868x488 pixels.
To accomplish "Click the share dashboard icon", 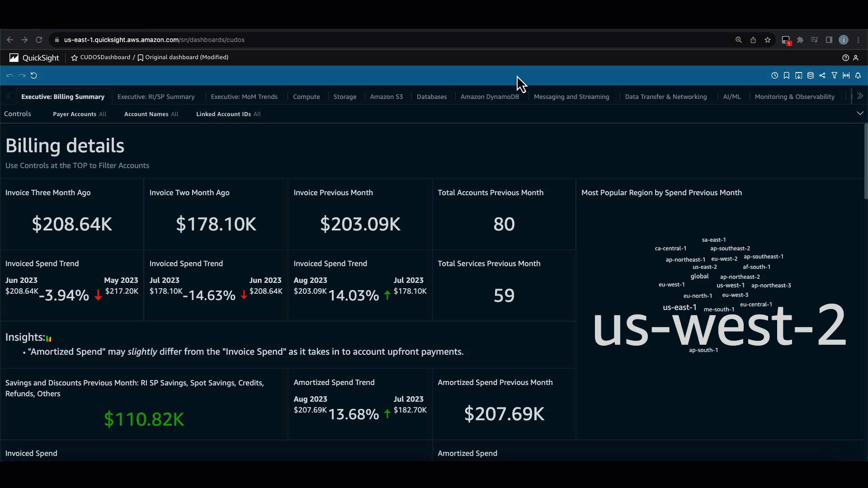I will pos(822,75).
